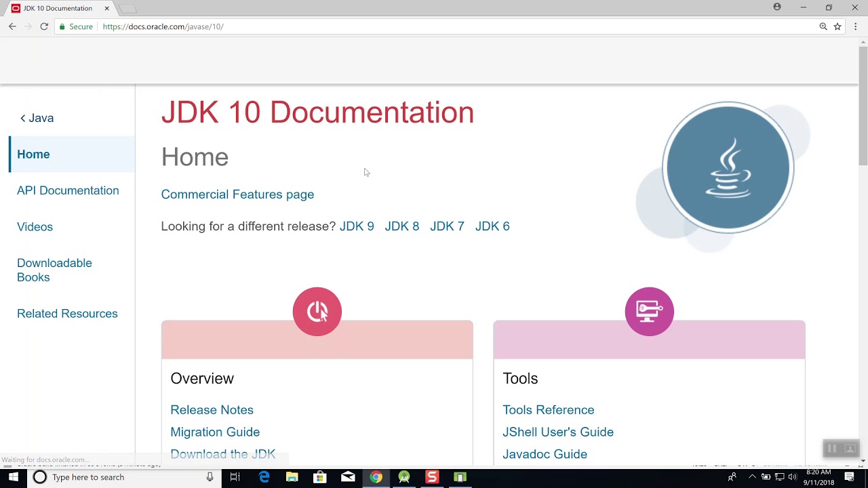Open Task View from the taskbar
Image resolution: width=868 pixels, height=488 pixels.
coord(235,477)
